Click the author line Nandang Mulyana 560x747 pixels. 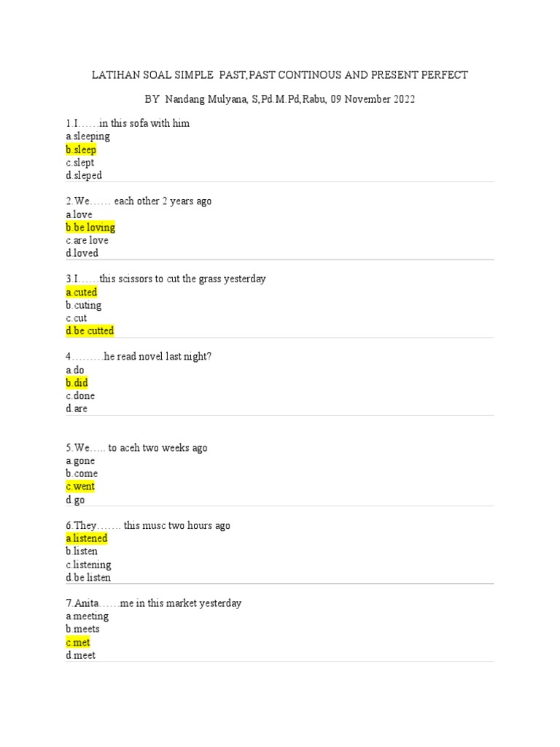(280, 99)
